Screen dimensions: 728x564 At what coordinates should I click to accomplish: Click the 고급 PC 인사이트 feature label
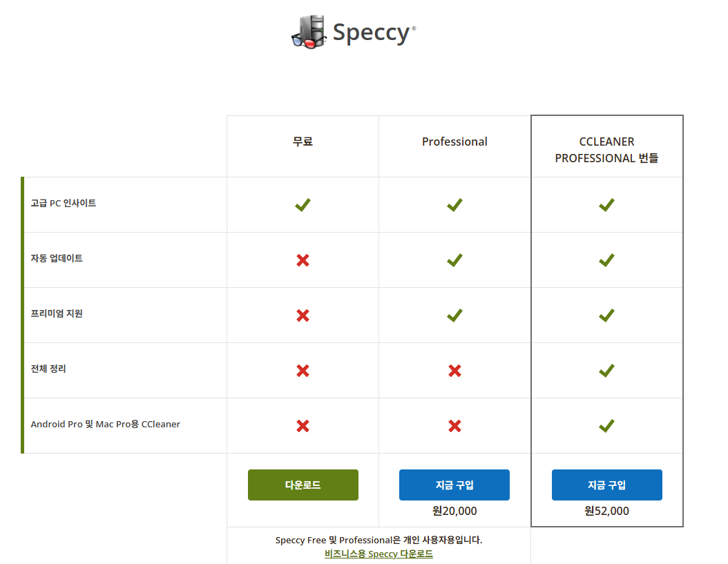pos(63,203)
